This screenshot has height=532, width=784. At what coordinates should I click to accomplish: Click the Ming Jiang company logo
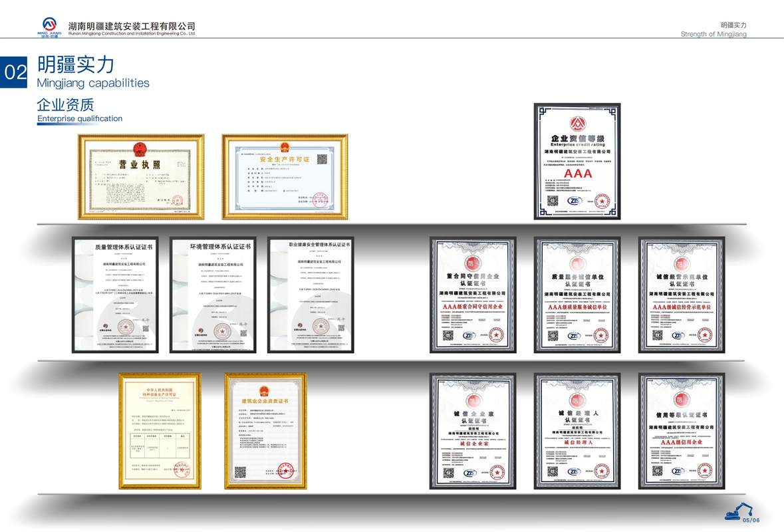pyautogui.click(x=51, y=27)
